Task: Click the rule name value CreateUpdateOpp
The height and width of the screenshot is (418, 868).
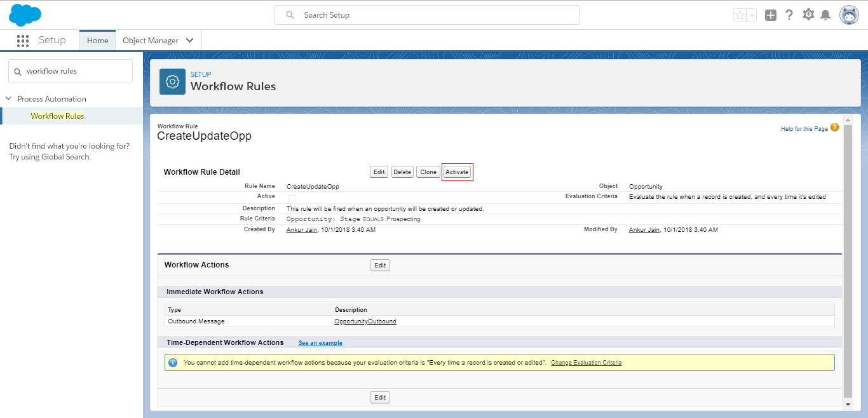Action: 313,187
